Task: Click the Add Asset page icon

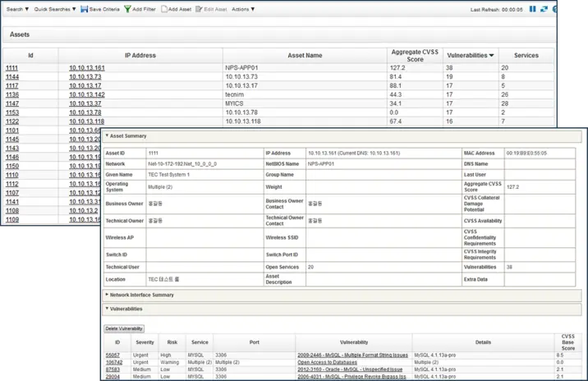Action: pyautogui.click(x=163, y=9)
